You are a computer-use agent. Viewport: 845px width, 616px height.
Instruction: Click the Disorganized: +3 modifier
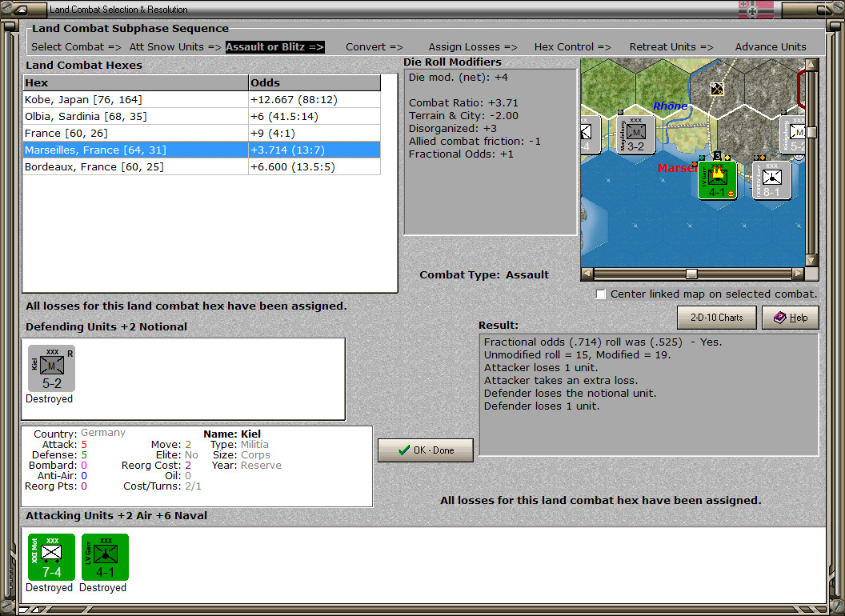click(x=453, y=129)
